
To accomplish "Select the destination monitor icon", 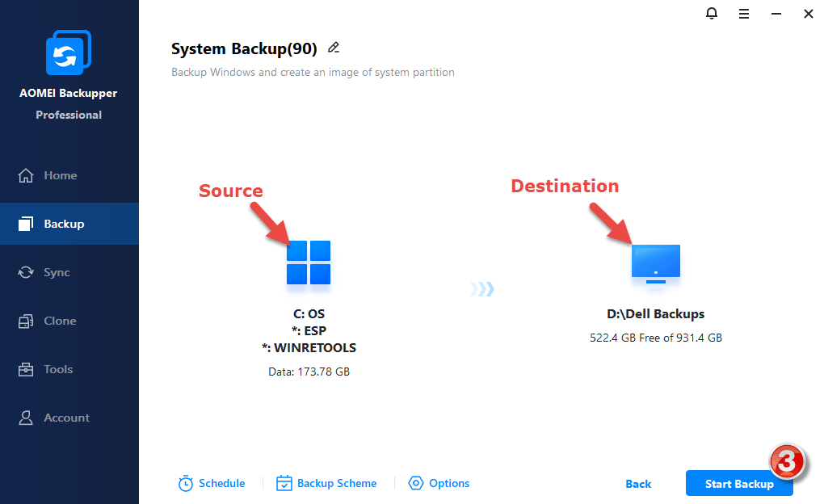I will tap(655, 263).
